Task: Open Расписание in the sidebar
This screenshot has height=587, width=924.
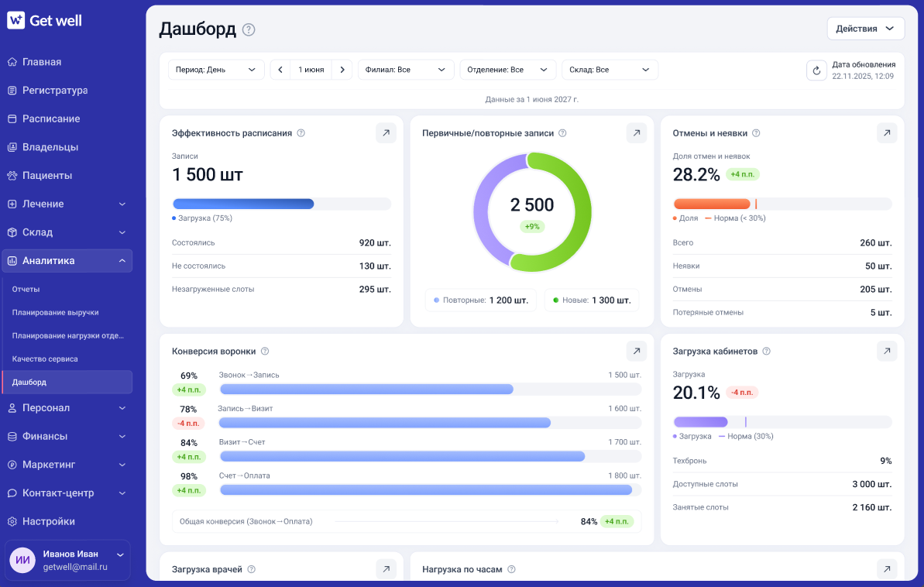Action: pos(67,118)
